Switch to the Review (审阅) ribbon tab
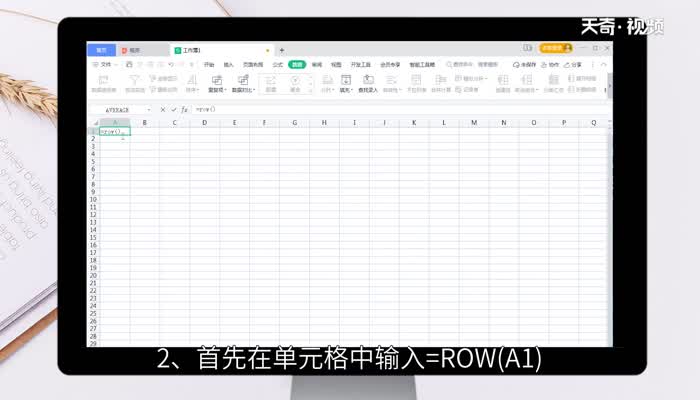This screenshot has height=400, width=700. click(317, 65)
